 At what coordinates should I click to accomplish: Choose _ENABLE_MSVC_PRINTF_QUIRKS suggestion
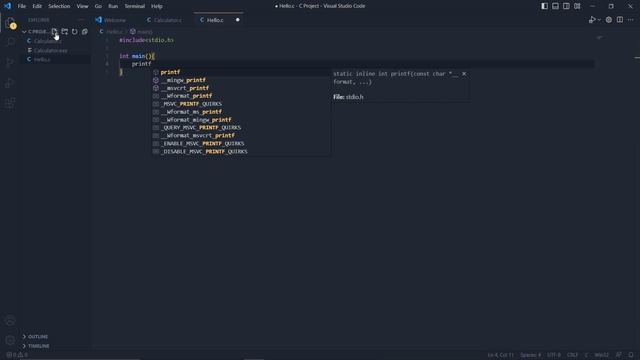241,144
